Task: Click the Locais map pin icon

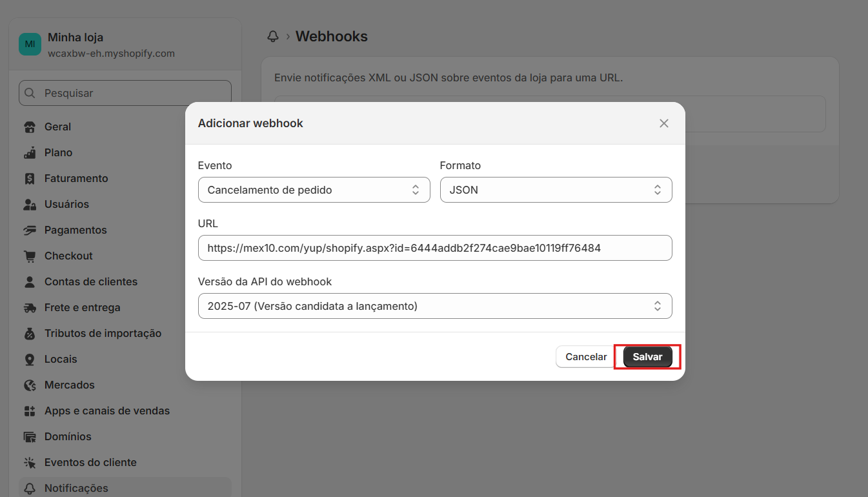Action: point(30,360)
